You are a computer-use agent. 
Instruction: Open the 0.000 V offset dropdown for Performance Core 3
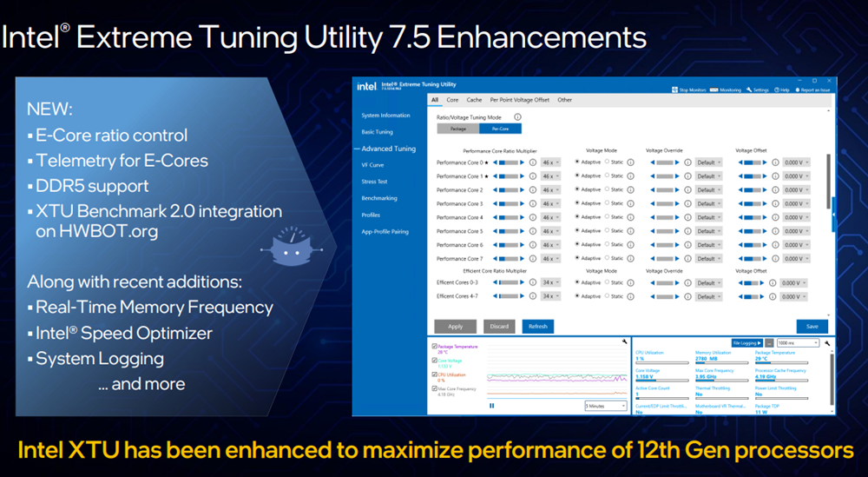coord(797,204)
